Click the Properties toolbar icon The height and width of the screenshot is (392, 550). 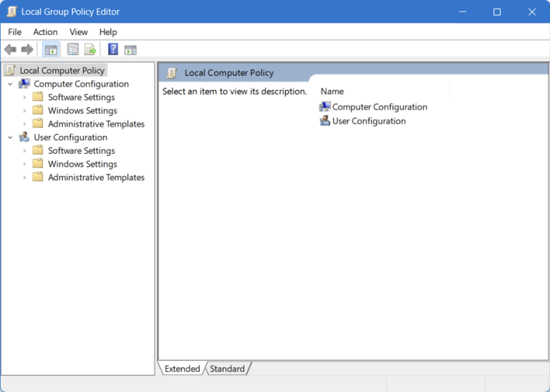pyautogui.click(x=73, y=49)
